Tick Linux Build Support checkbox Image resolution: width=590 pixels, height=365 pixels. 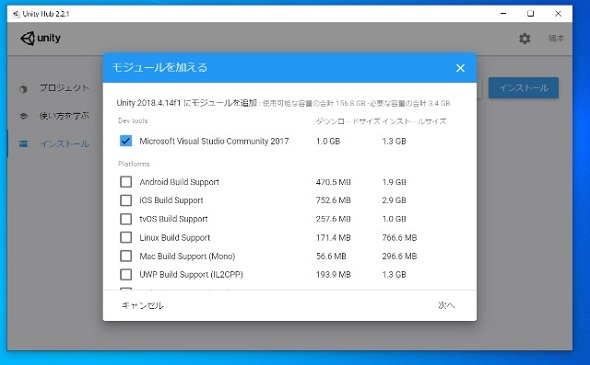click(x=126, y=237)
